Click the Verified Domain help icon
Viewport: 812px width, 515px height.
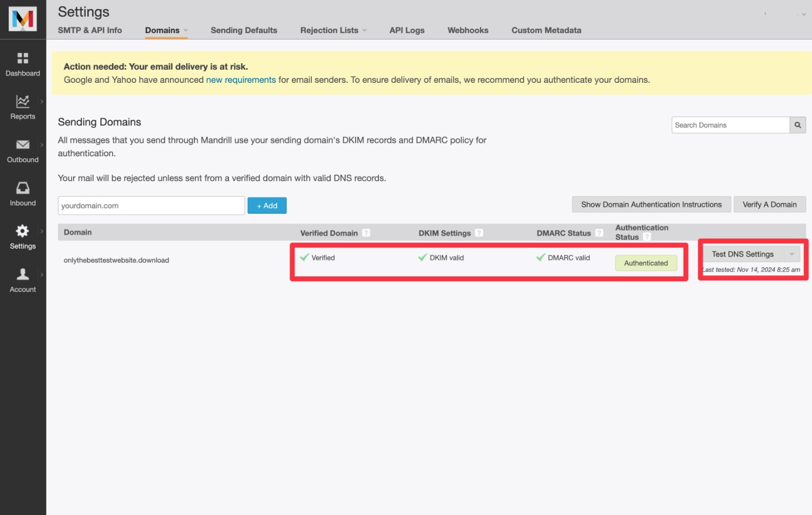pos(366,233)
